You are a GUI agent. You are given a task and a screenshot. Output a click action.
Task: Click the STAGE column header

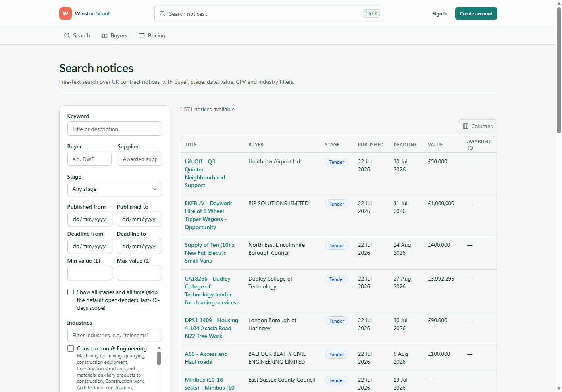click(x=332, y=145)
